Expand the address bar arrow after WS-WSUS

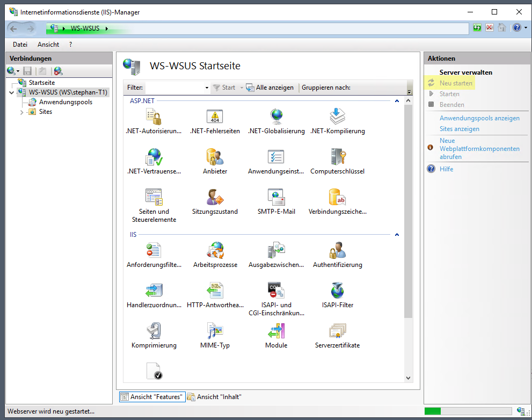pos(106,28)
